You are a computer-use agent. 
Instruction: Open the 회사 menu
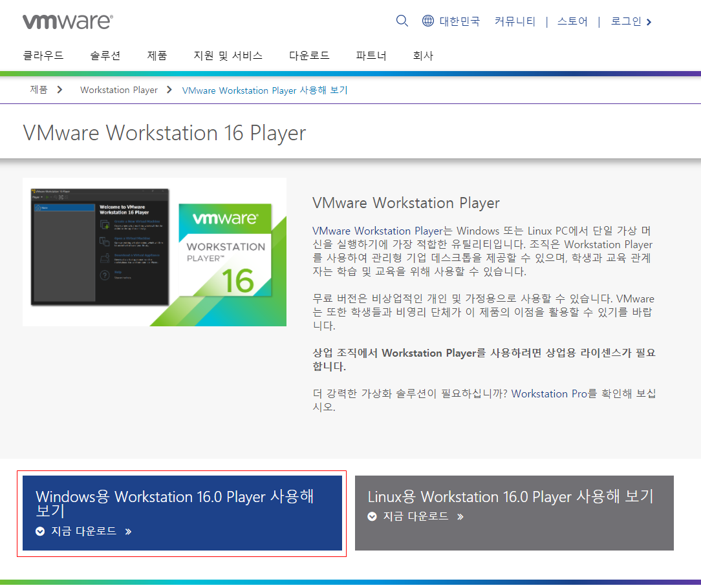tap(423, 56)
